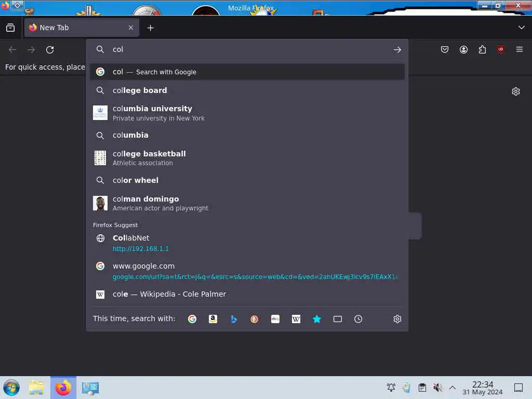This screenshot has width=532, height=399.
Task: Personalize new tab with gear icon
Action: point(516,91)
